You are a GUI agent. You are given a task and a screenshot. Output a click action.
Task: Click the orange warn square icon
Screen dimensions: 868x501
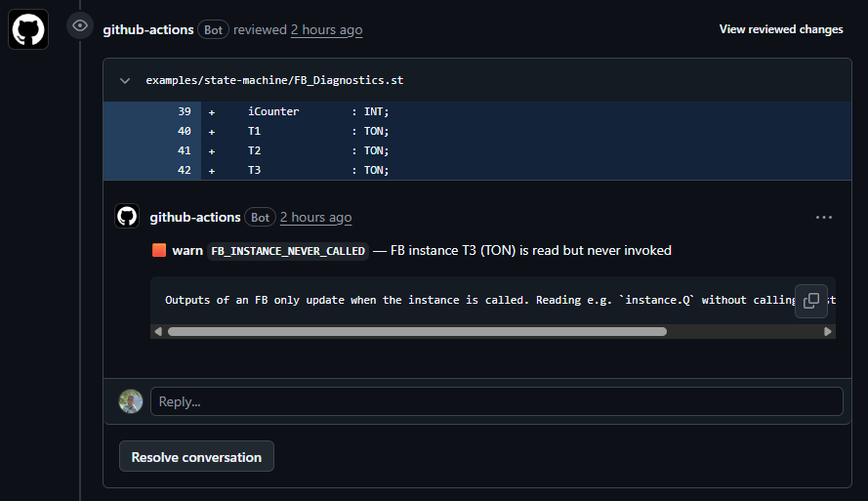159,250
